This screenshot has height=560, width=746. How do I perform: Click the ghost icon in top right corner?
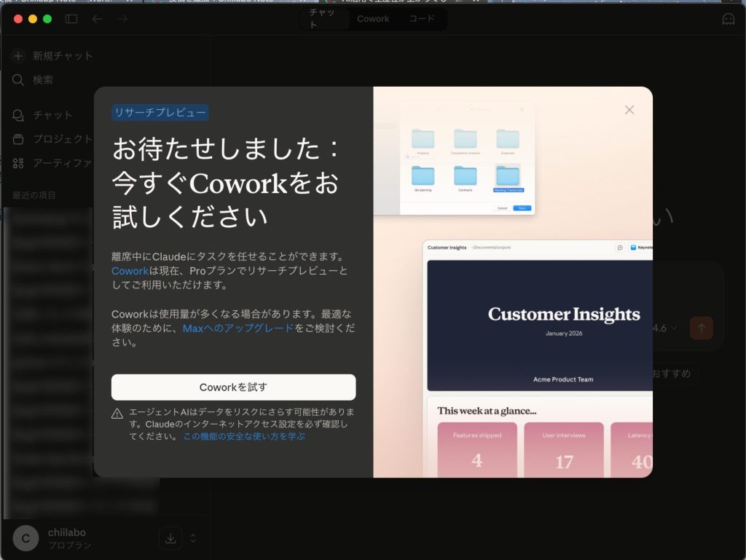[x=728, y=19]
